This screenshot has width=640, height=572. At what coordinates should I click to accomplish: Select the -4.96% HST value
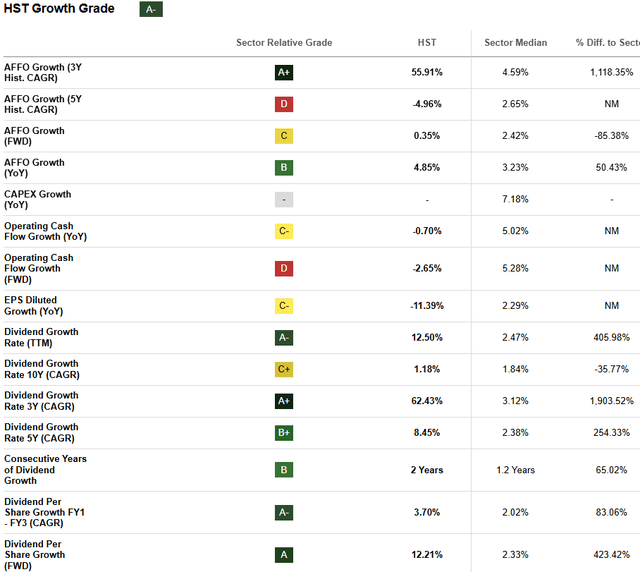(427, 104)
